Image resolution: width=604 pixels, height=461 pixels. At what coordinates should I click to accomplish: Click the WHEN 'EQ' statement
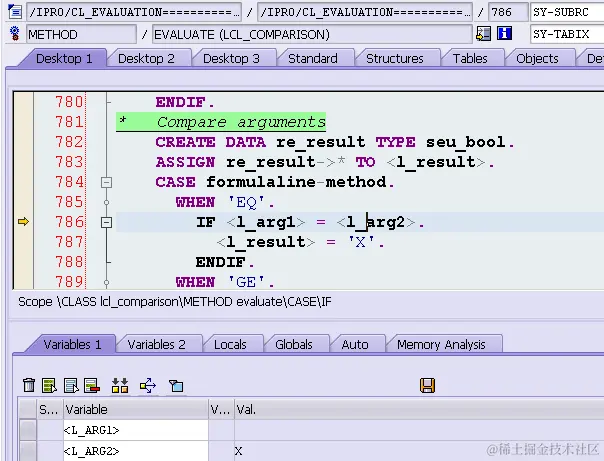[x=225, y=202]
